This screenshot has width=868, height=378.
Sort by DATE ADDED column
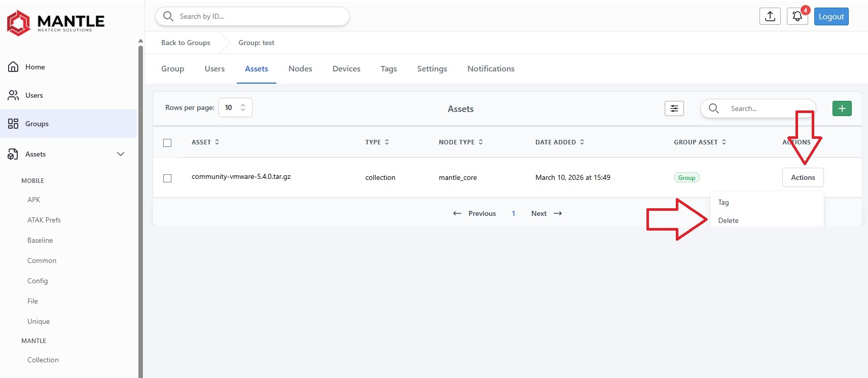tap(560, 142)
